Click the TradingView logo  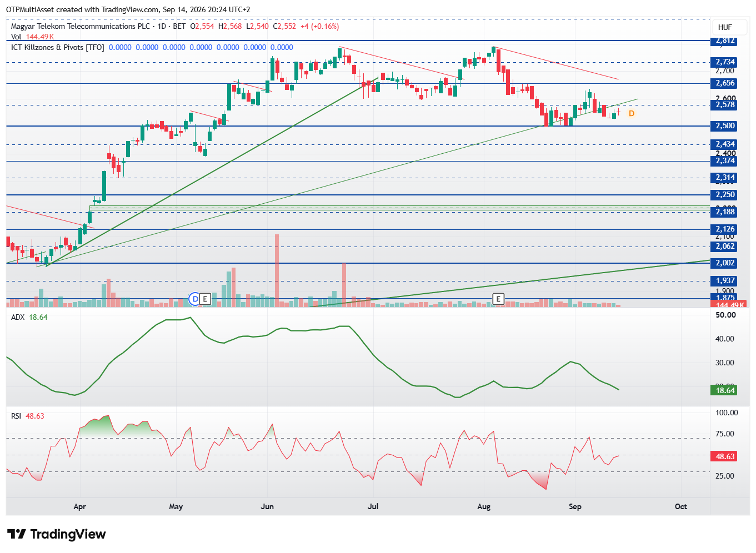tap(57, 534)
